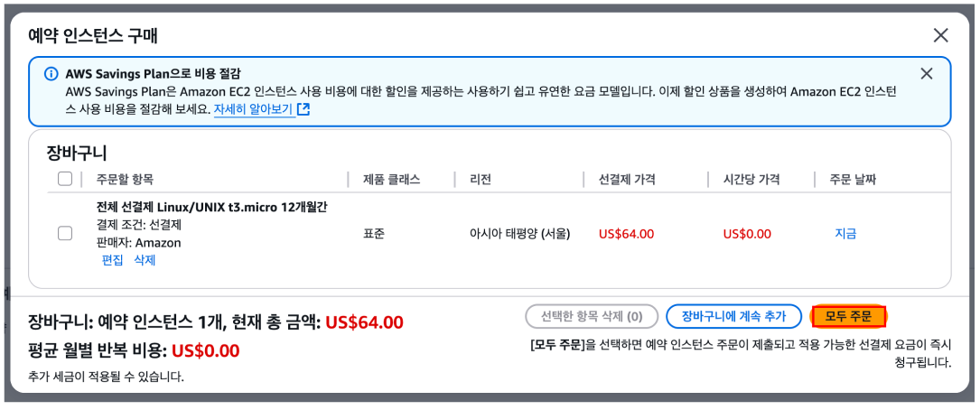980x410 pixels.
Task: Click the 주문 날짜 column header
Action: (x=854, y=180)
